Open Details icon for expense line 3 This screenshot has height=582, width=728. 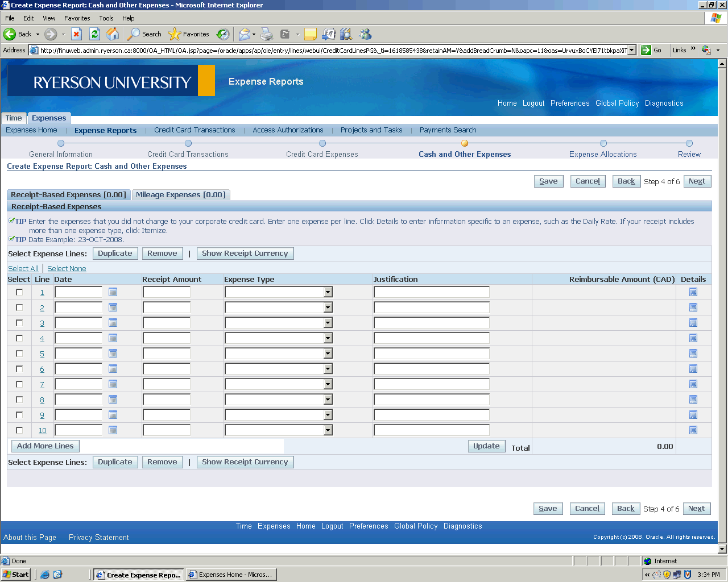pos(693,323)
